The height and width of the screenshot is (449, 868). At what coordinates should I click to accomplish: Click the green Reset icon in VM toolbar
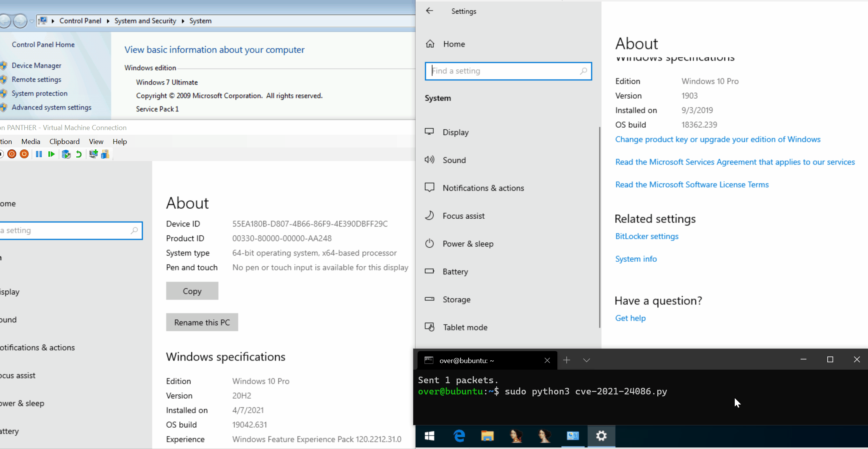coord(52,154)
